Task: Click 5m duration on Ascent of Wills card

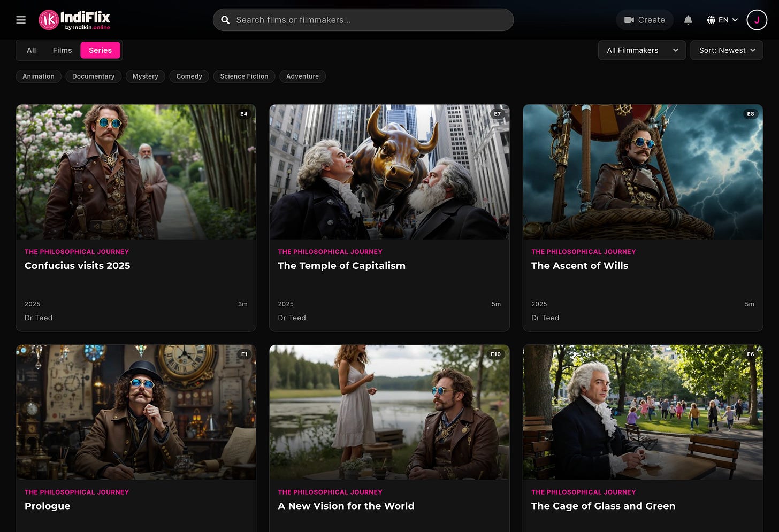Action: (750, 304)
